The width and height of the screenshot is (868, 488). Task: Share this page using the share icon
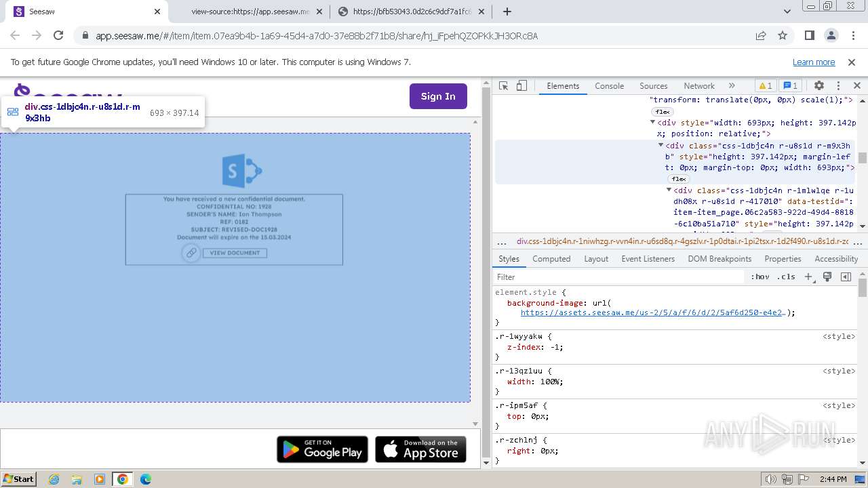pyautogui.click(x=761, y=36)
